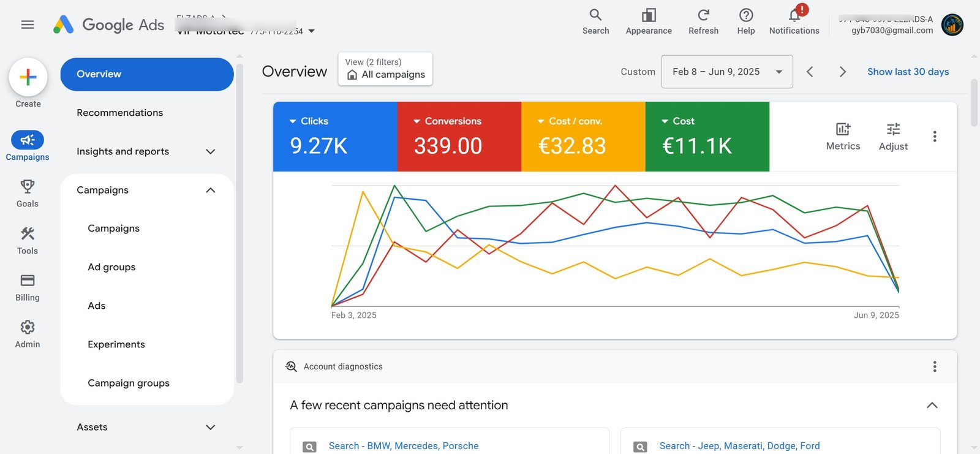Click the yellow Cost / conv. value €32.83

pos(572,146)
